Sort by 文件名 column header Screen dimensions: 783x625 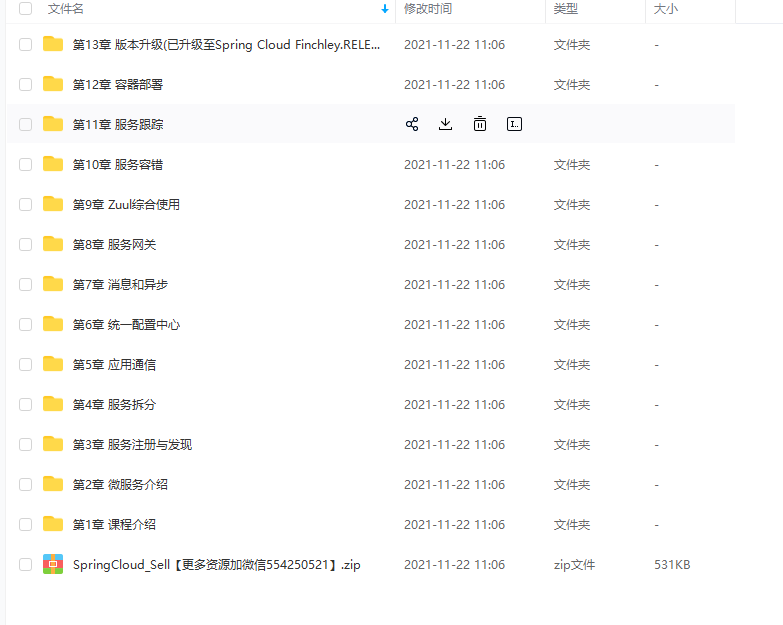(65, 9)
